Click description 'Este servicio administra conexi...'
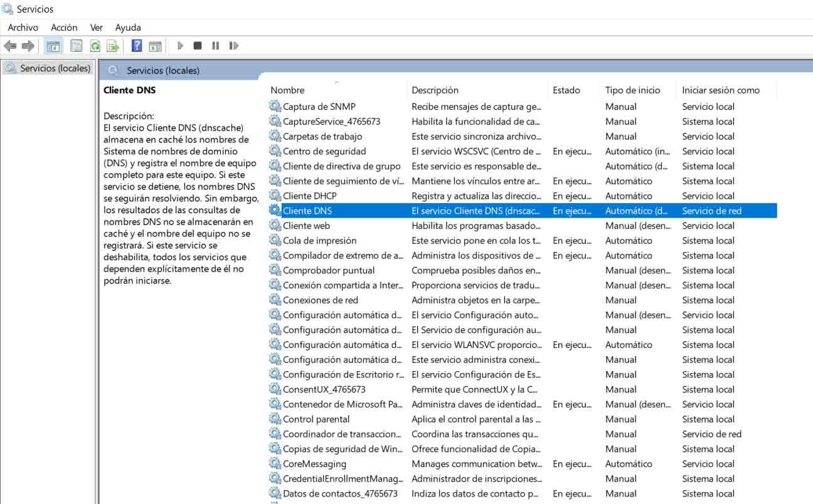The height and width of the screenshot is (504, 813). 475,360
